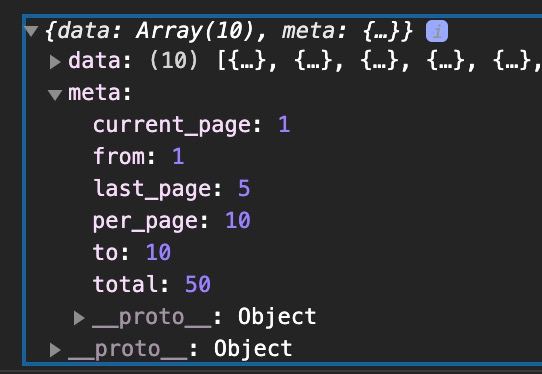Click the Object label of meta's __proto__

pyautogui.click(x=277, y=317)
